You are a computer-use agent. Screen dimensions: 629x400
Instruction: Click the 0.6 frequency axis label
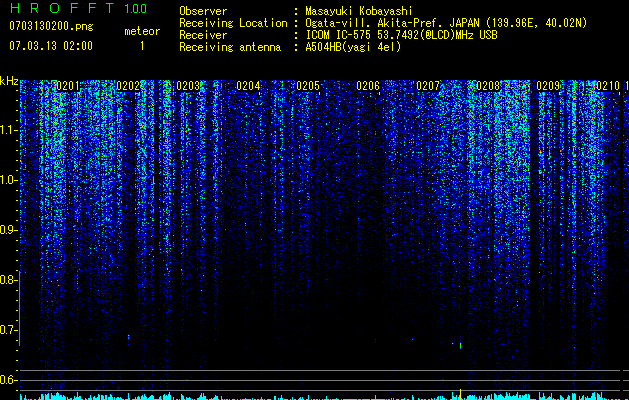[x=8, y=380]
